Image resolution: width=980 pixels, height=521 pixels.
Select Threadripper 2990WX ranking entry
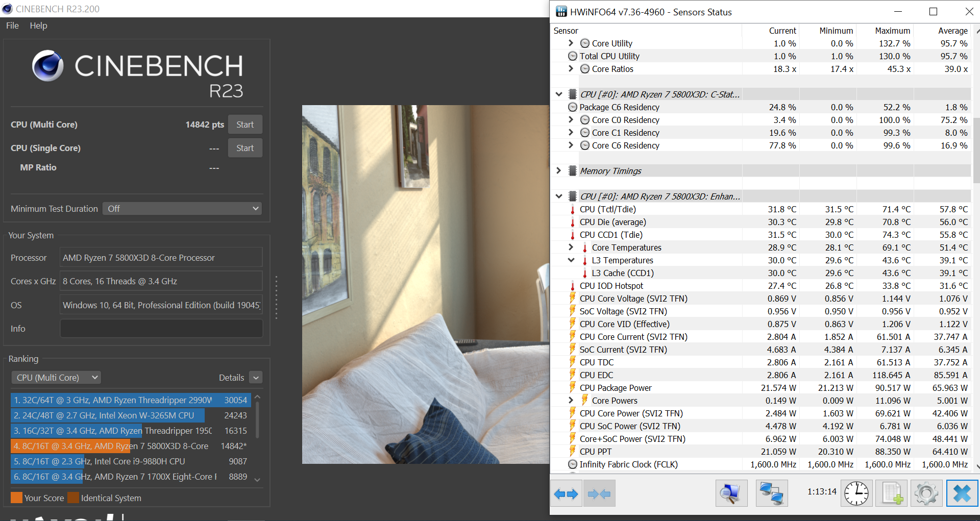click(131, 400)
